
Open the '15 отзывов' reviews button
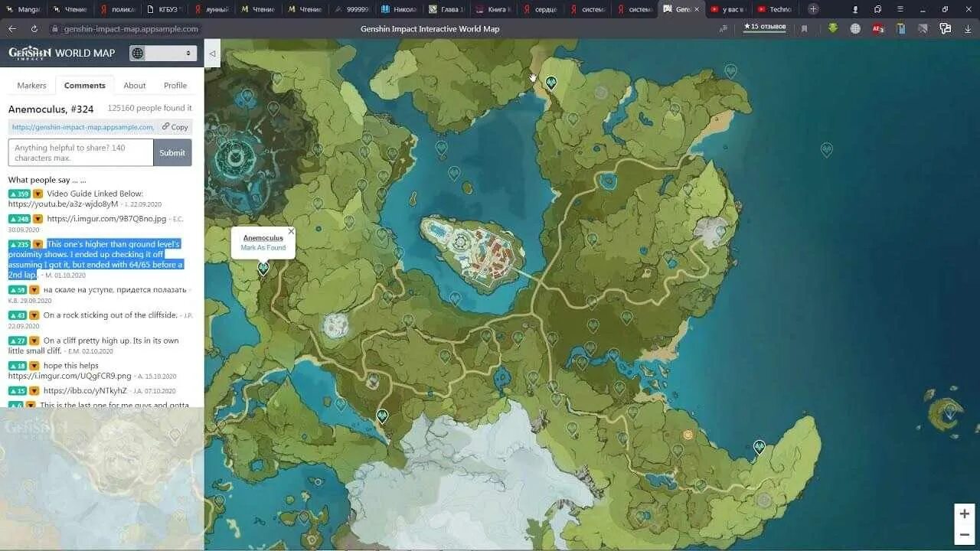tap(764, 28)
